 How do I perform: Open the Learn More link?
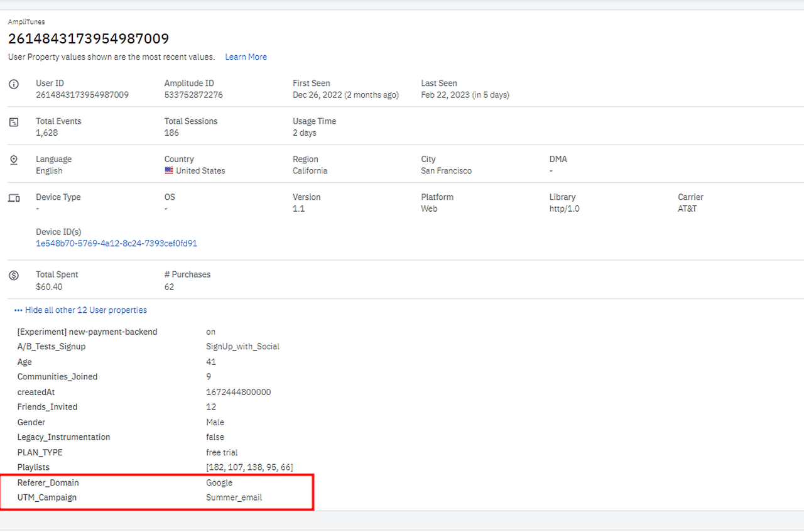tap(246, 57)
